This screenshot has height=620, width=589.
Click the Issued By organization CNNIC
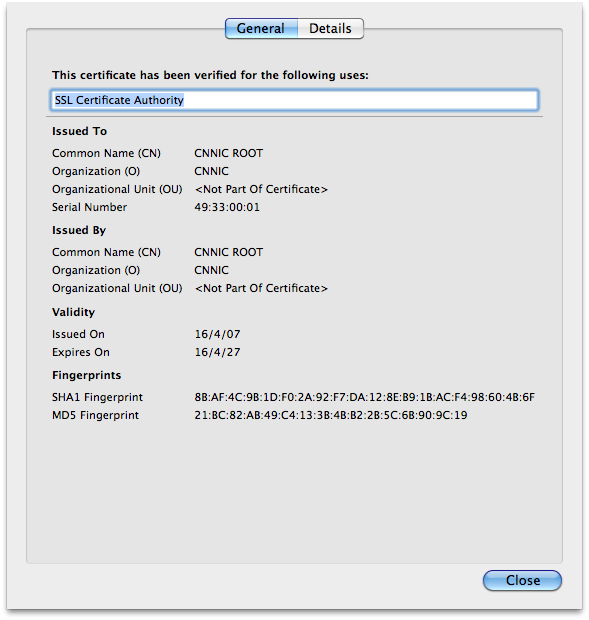pyautogui.click(x=211, y=270)
